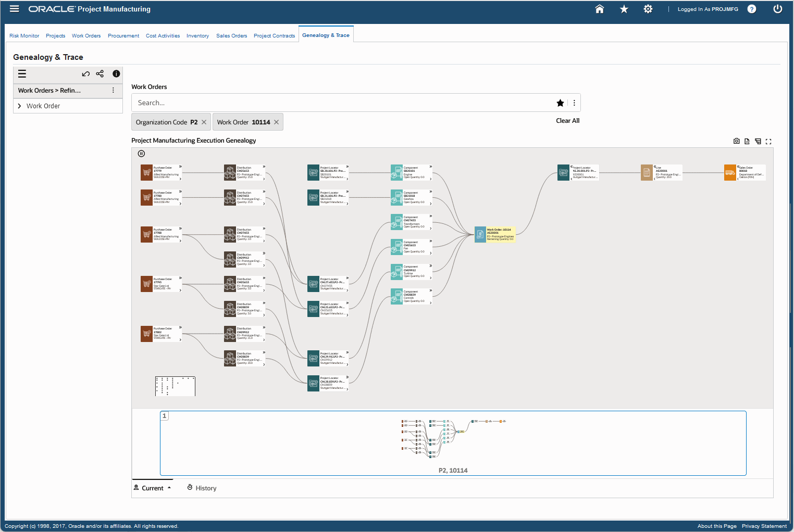
Task: Take a diagram snapshot with camera icon
Action: (x=737, y=141)
